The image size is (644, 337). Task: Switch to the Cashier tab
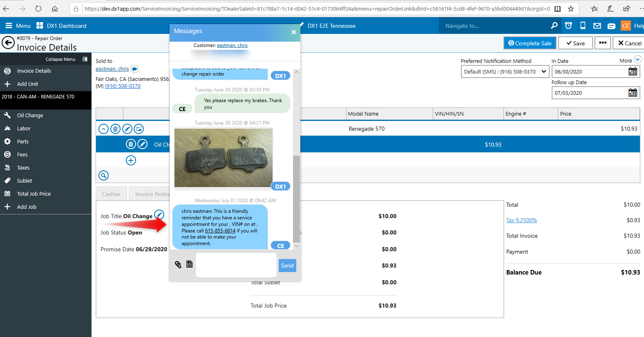[112, 194]
